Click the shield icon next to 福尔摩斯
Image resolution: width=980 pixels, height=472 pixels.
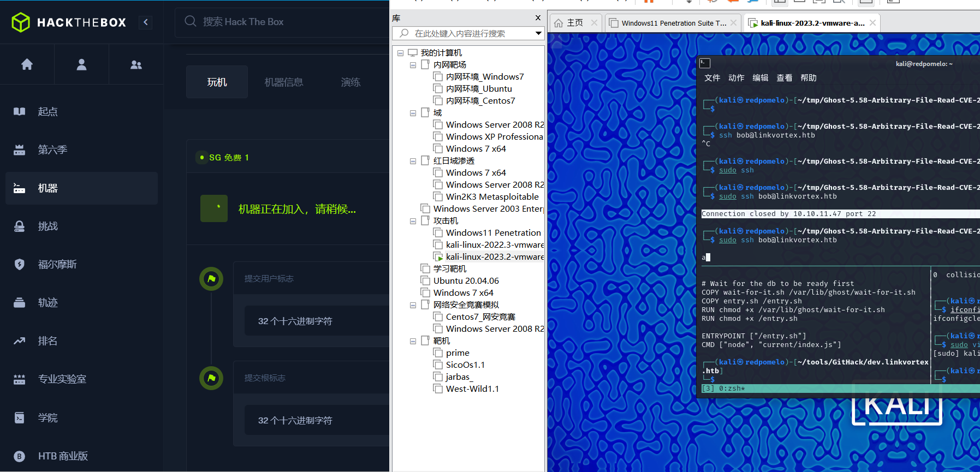(x=19, y=264)
